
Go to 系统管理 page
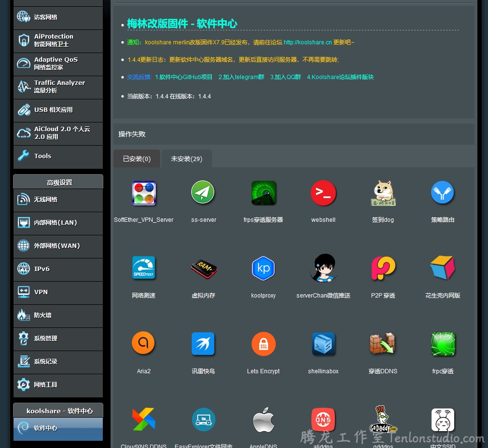point(58,339)
